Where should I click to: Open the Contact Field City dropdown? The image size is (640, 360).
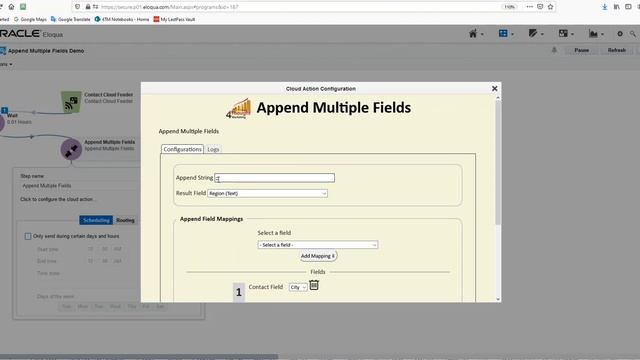298,287
